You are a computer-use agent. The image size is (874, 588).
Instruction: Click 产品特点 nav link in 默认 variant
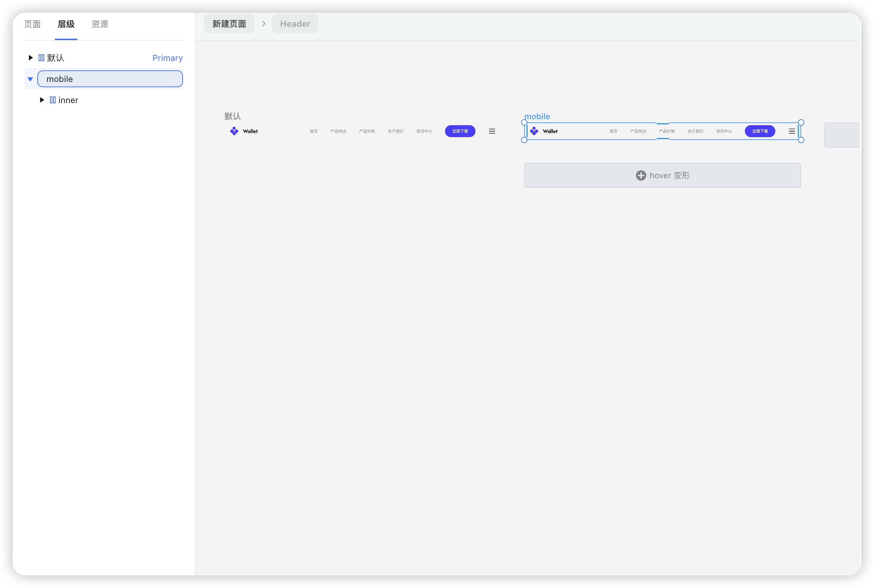point(338,131)
